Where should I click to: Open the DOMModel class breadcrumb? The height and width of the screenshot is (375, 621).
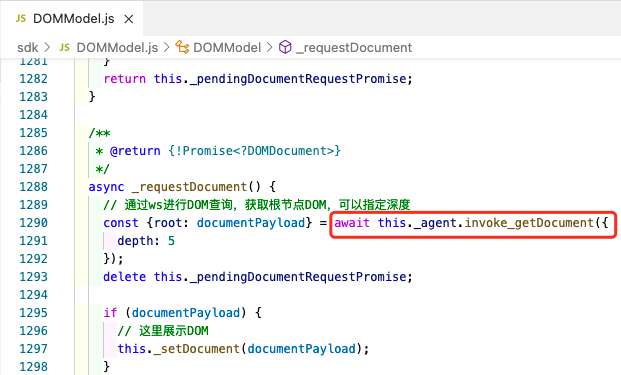click(x=227, y=48)
